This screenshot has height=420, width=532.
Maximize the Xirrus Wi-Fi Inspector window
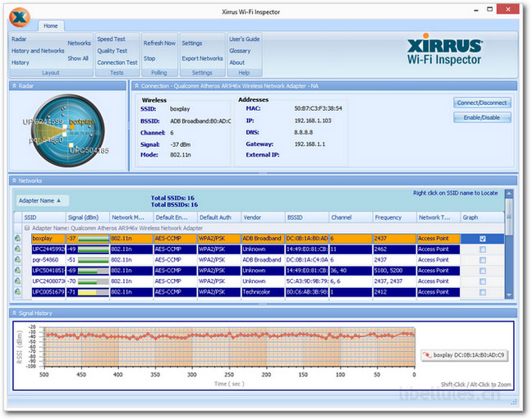489,10
